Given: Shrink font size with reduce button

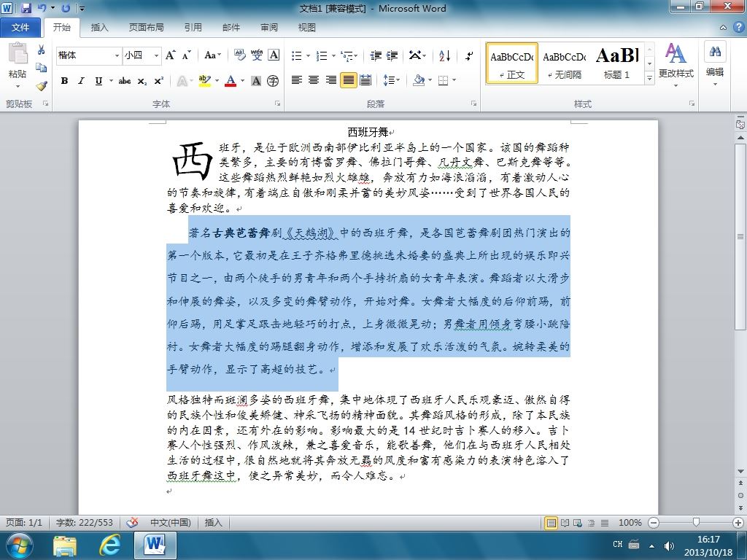Looking at the screenshot, I should [x=186, y=55].
